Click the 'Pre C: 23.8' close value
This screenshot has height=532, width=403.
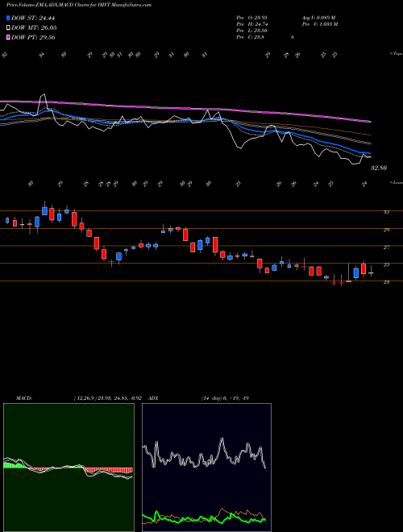coord(251,37)
